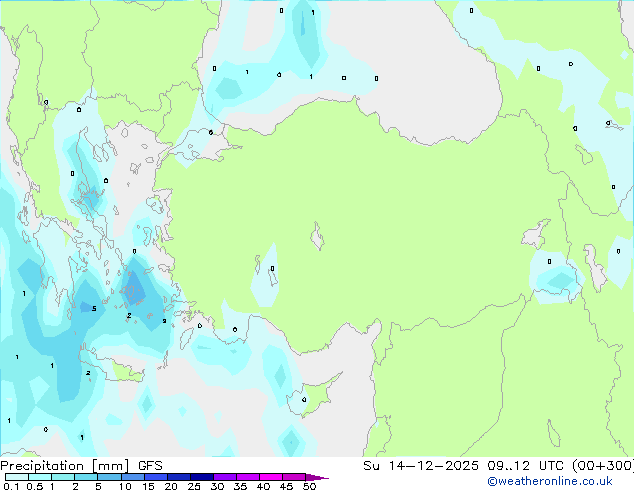The image size is (634, 490).
Task: Click the '5' precipitation value on the map
Action: click(x=94, y=309)
